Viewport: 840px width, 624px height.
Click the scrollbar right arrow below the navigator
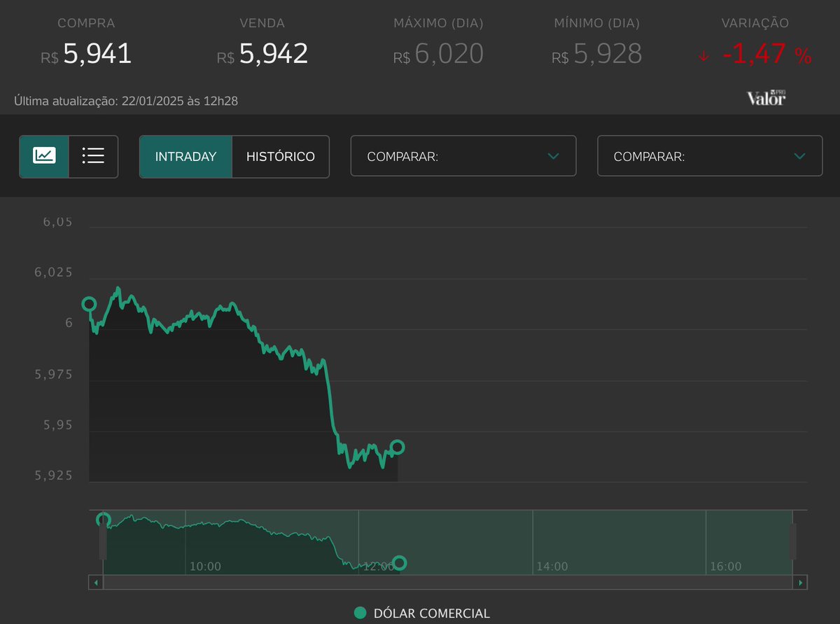800,582
